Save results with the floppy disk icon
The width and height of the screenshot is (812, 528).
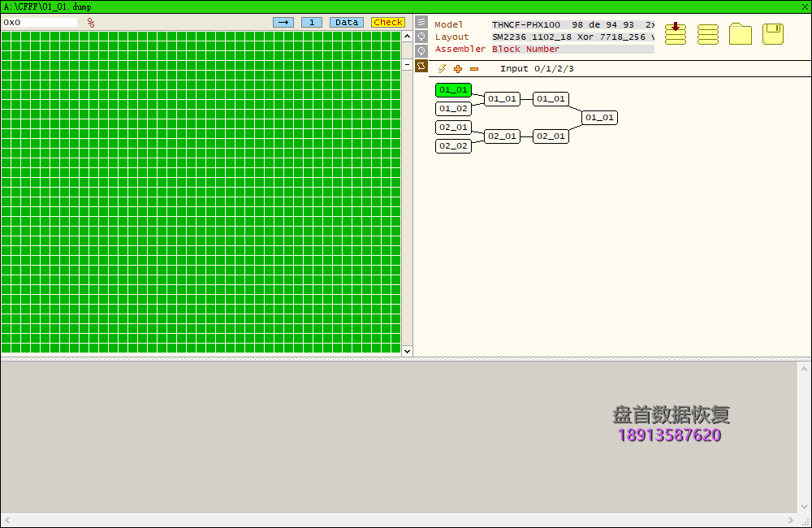click(772, 34)
